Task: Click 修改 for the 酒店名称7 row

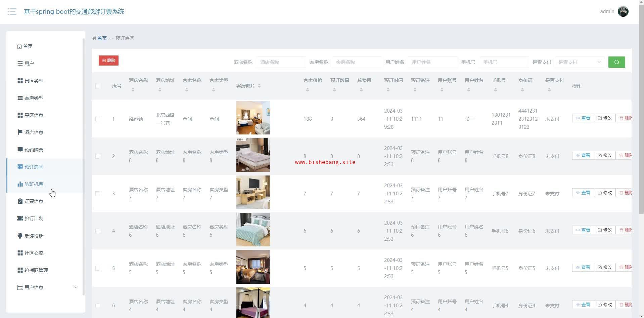Action: 605,193
